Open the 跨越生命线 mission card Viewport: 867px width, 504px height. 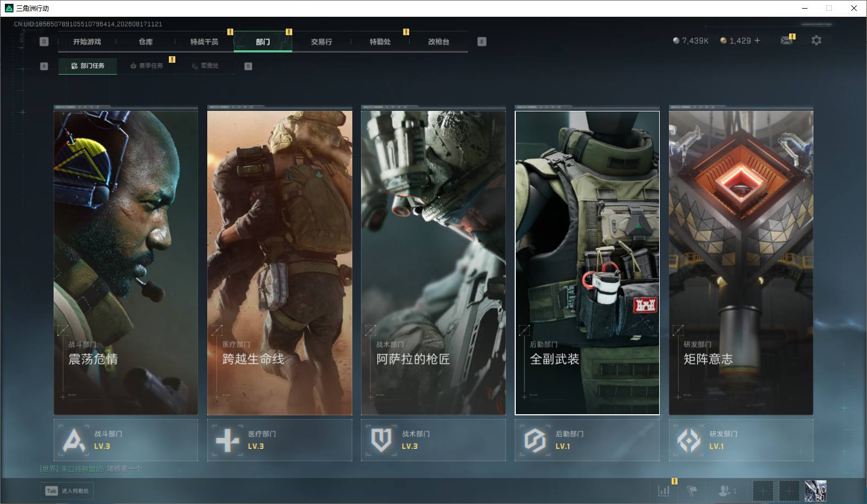click(x=280, y=263)
